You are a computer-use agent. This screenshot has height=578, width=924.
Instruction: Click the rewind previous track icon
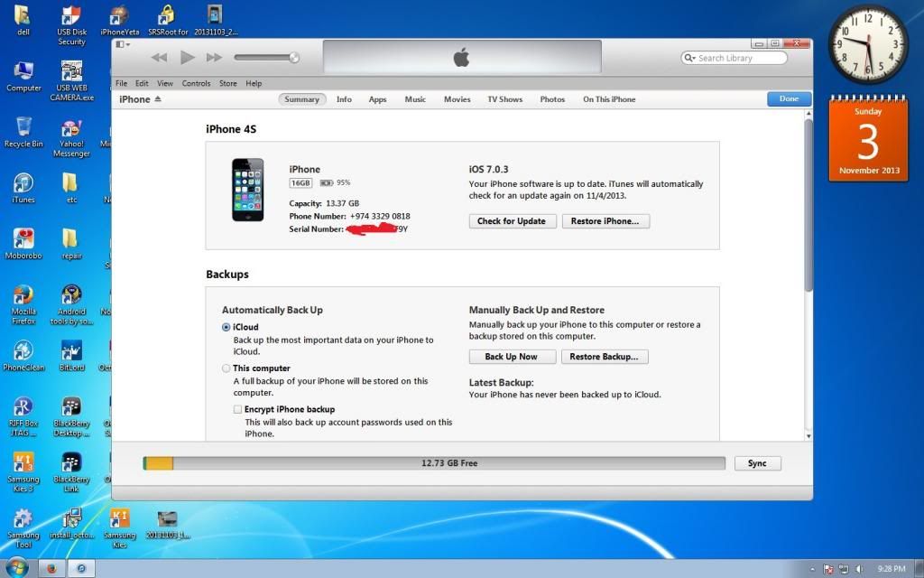point(159,58)
